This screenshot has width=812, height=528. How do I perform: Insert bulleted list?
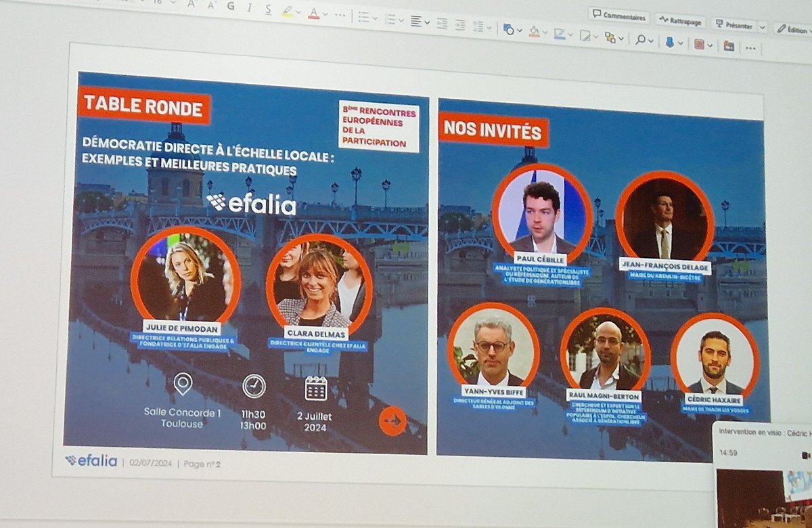click(363, 16)
